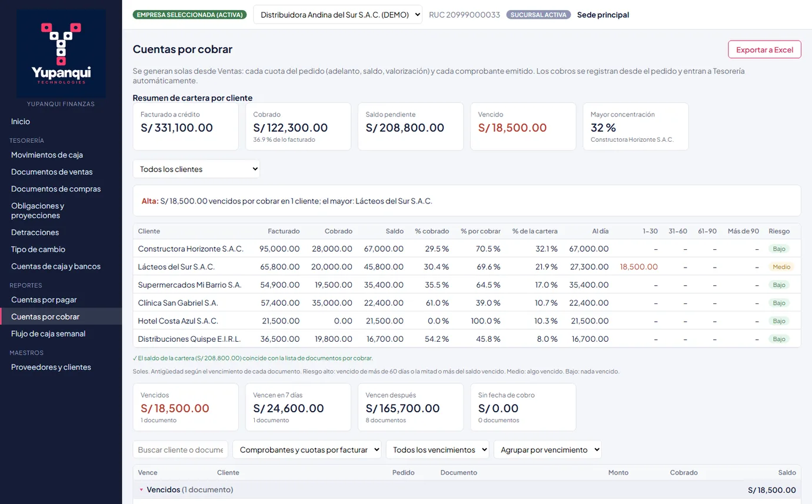The height and width of the screenshot is (504, 812).
Task: Click the Vencido S/ 18,500.00 summary card
Action: point(523,126)
